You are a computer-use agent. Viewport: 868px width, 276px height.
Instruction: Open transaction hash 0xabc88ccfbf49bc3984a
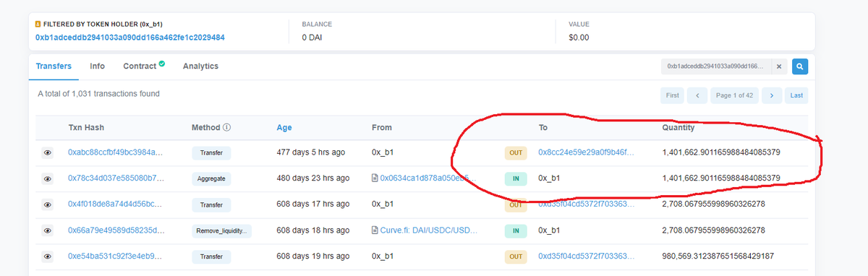[115, 153]
